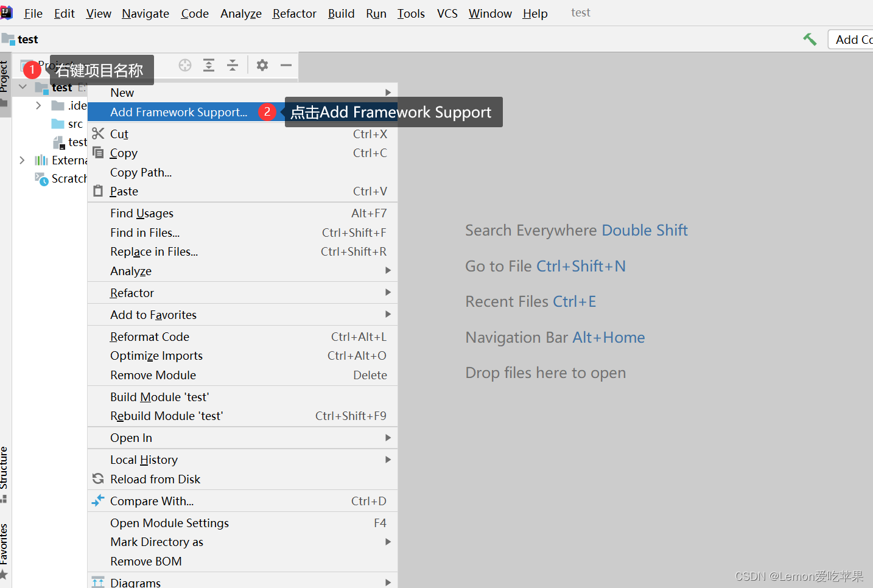Click the Collapse All icon in Project panel
This screenshot has width=873, height=588.
point(233,65)
